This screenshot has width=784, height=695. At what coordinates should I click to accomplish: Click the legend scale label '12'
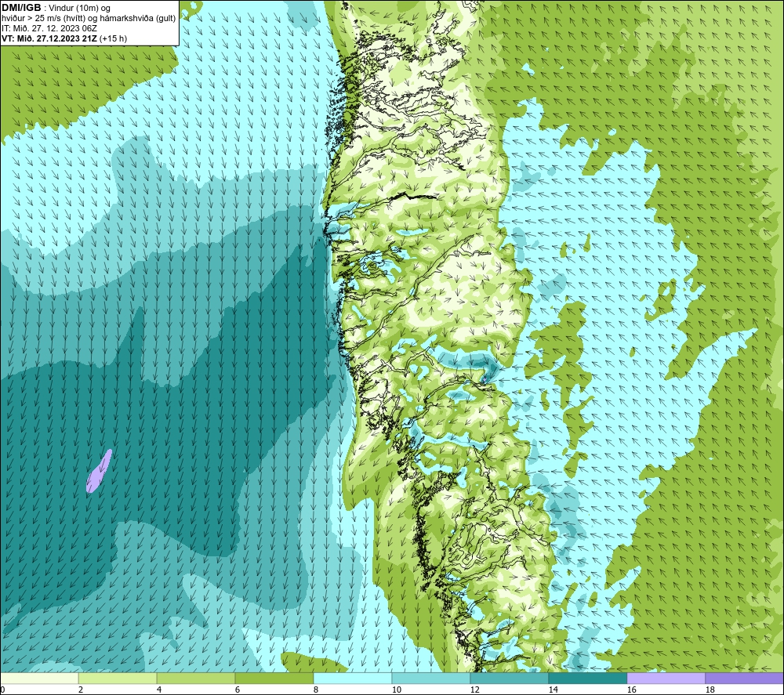(474, 690)
